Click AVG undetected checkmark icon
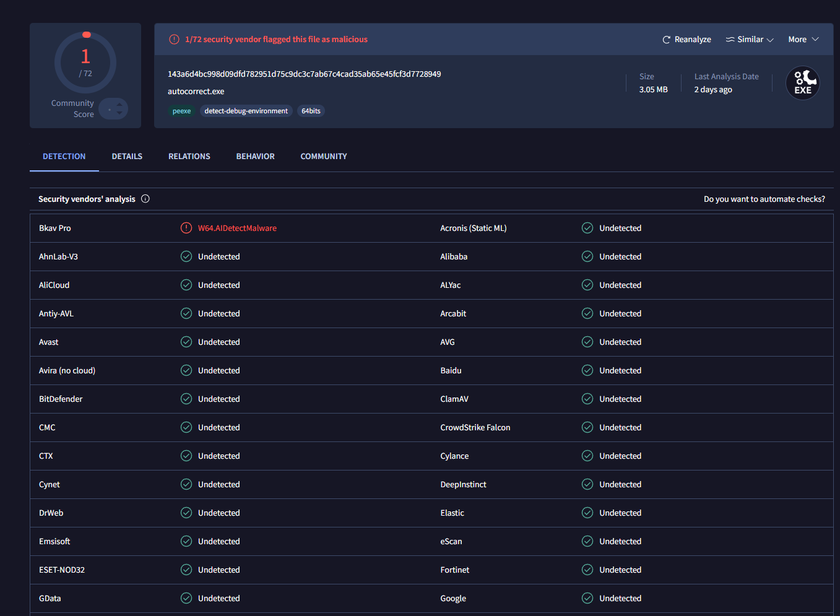 pos(587,342)
